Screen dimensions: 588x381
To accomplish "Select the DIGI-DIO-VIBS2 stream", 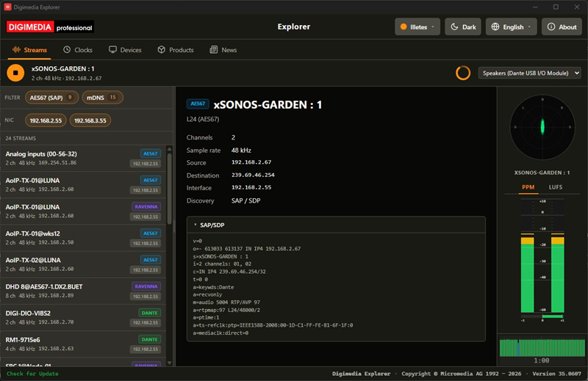I will [83, 318].
